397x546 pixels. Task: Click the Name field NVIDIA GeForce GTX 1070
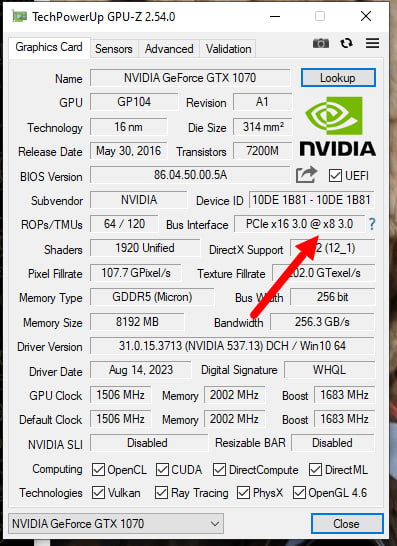pyautogui.click(x=190, y=77)
